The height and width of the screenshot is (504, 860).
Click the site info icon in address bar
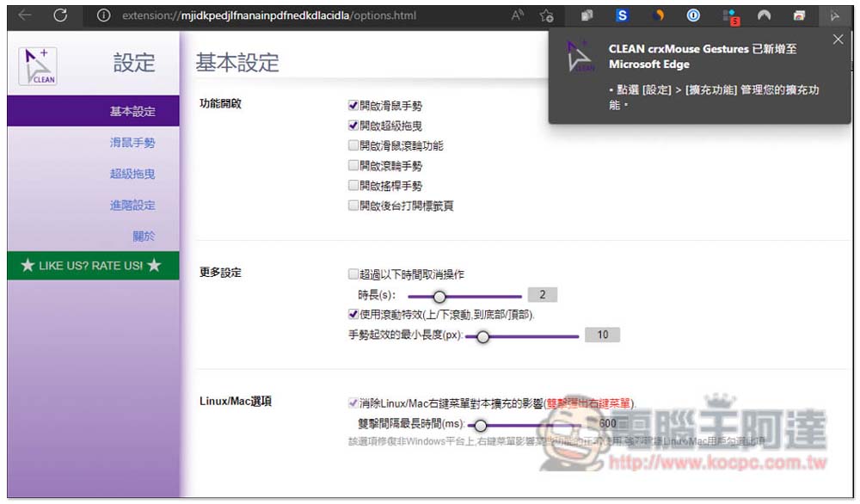[104, 15]
